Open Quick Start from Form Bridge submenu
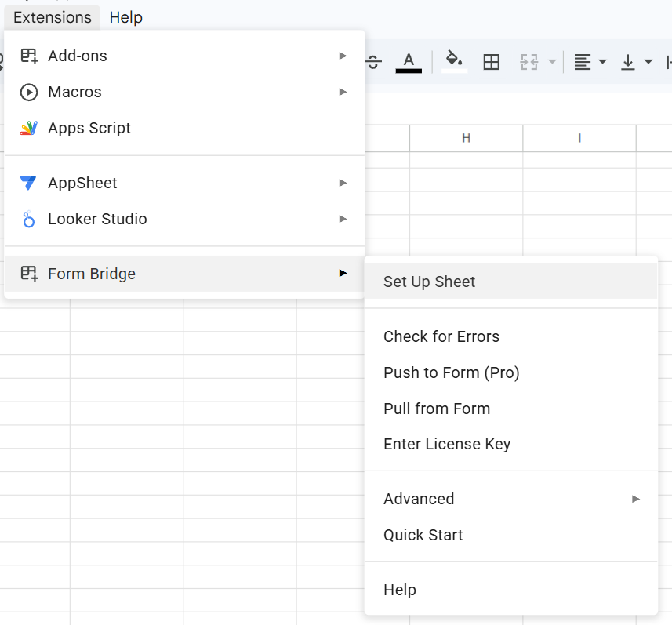Screen dimensions: 672x625 click(x=510, y=535)
